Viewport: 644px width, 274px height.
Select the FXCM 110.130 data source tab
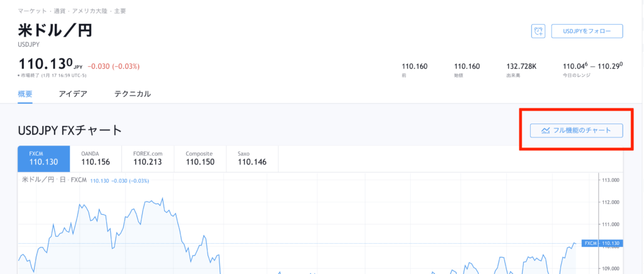(x=43, y=158)
